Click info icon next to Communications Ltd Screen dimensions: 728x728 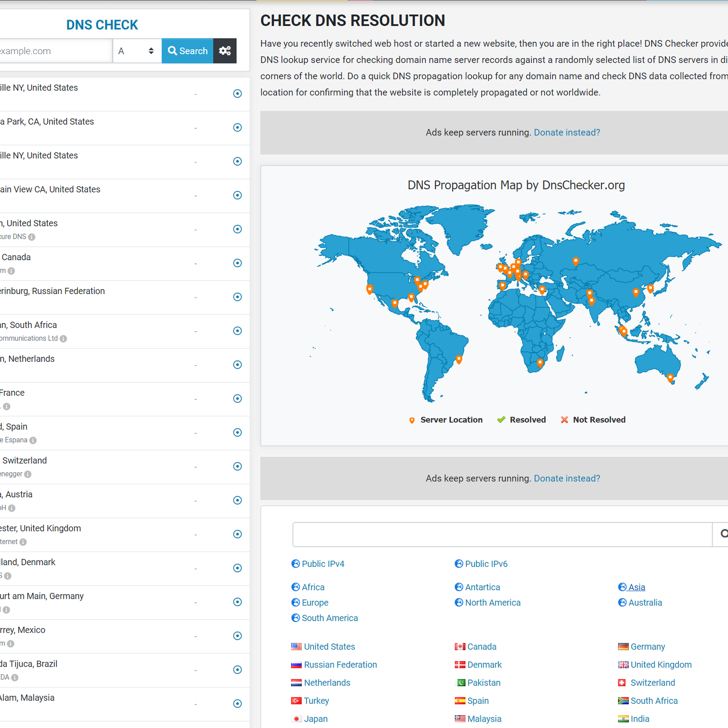pyautogui.click(x=63, y=339)
